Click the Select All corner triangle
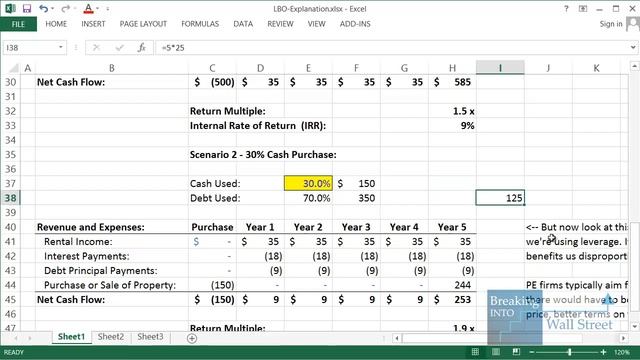Screen dimensions: 640x360 [x=14, y=68]
